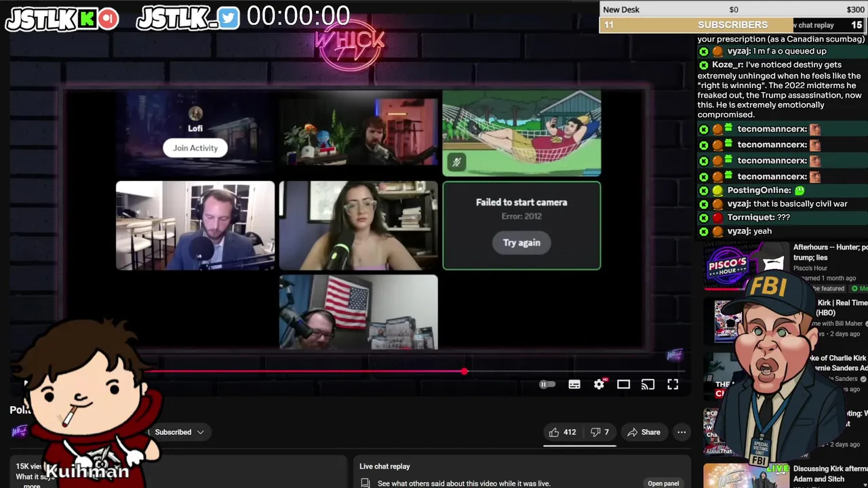The width and height of the screenshot is (868, 488).
Task: Open the more actions three-dot menu
Action: click(682, 432)
